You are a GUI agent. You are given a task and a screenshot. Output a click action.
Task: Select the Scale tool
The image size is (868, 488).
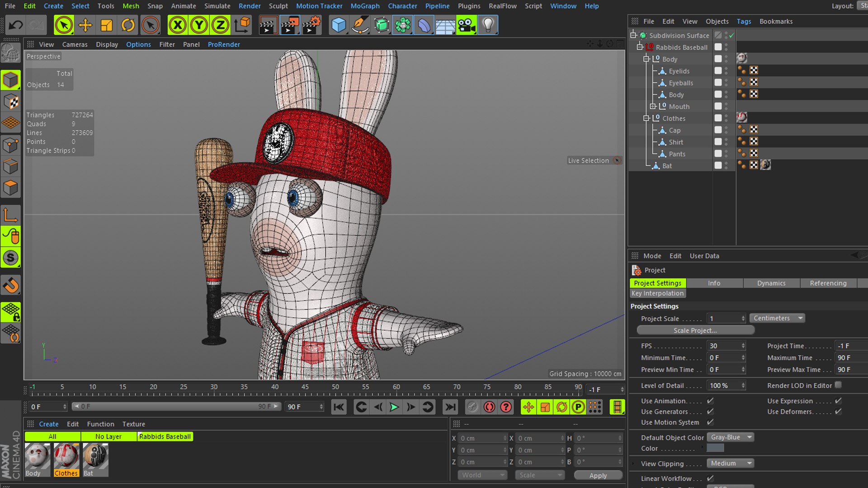(x=106, y=25)
